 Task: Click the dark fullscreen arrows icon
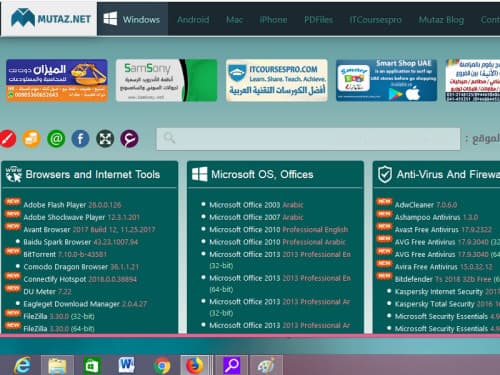105,138
